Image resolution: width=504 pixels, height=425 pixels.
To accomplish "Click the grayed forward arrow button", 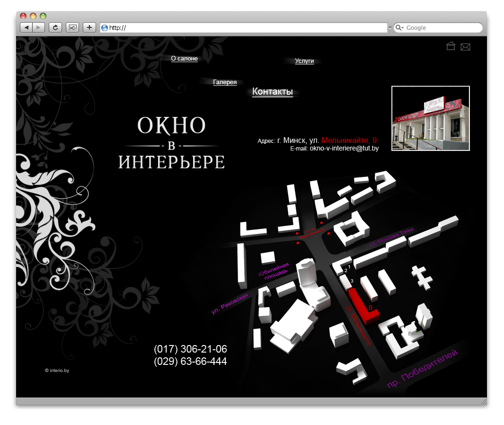I will click(x=38, y=27).
